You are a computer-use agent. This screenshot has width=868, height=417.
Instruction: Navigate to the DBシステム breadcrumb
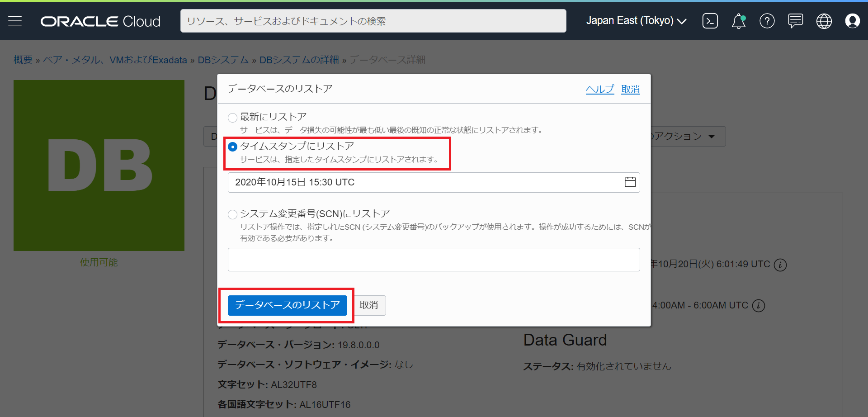coord(222,59)
